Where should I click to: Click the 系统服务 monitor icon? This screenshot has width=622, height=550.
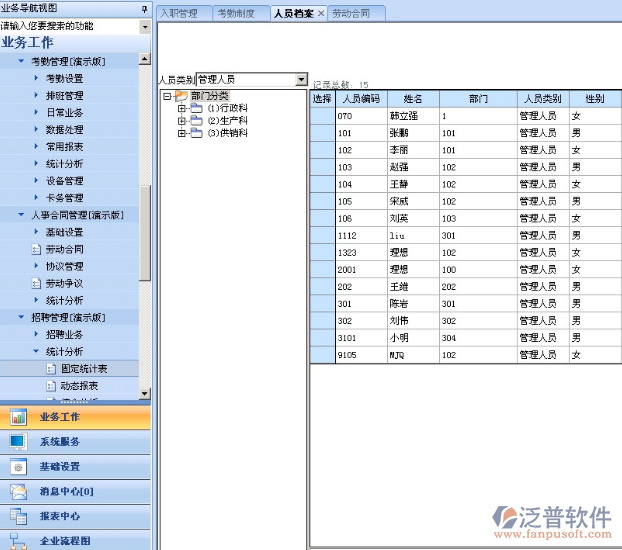18,442
